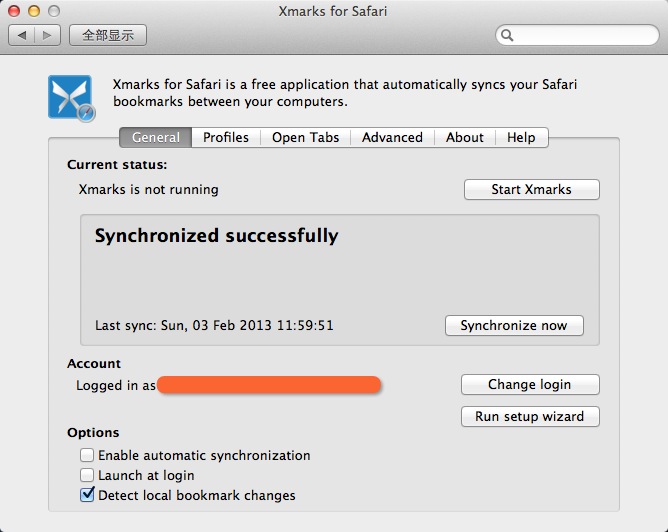Launch the Run setup wizard button
668x532 pixels.
click(x=530, y=416)
